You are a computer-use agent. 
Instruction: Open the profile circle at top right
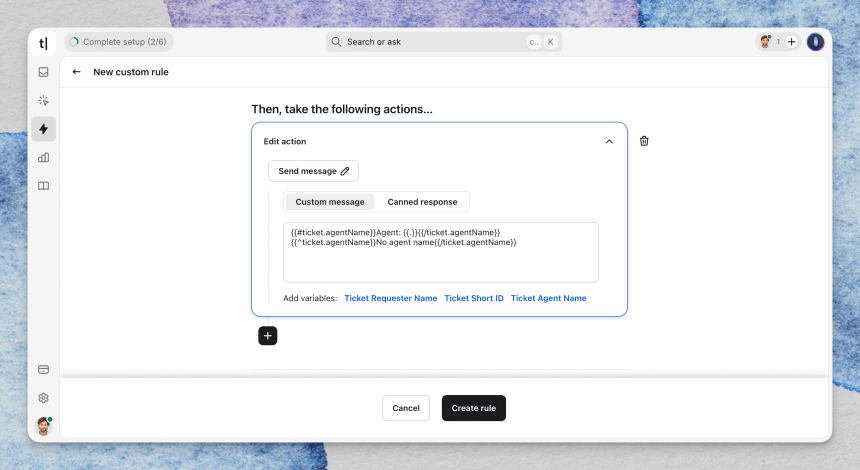pos(816,42)
